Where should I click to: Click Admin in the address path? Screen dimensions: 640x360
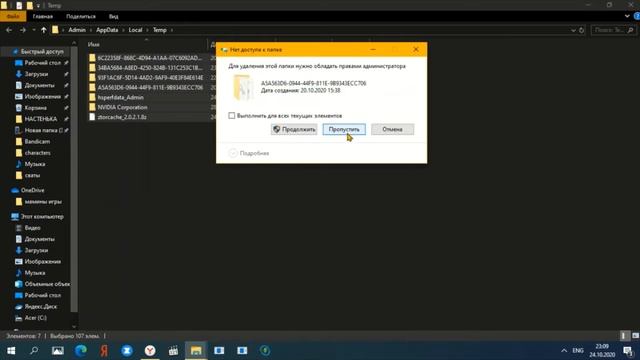[x=77, y=30]
